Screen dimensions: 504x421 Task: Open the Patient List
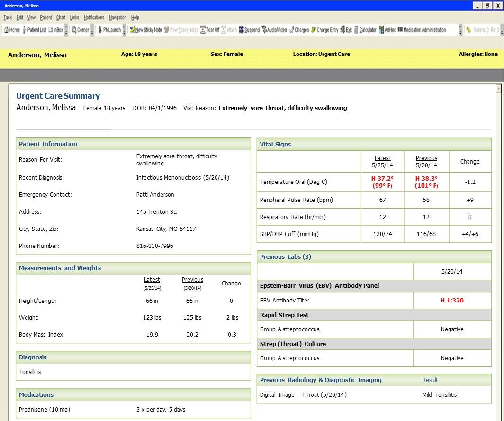click(35, 30)
